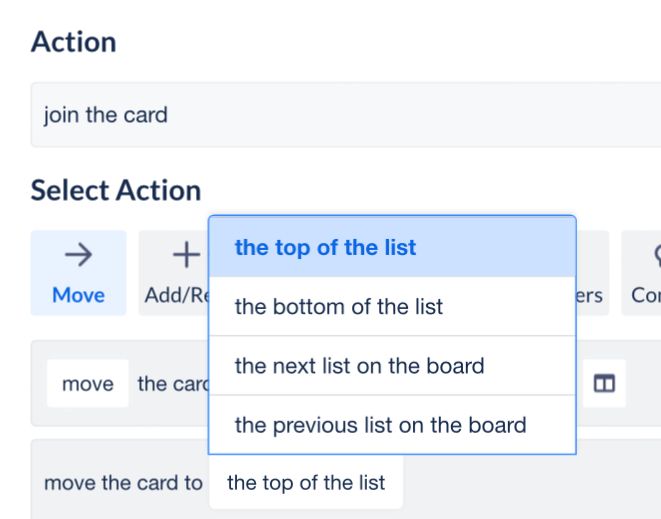Viewport: 661px width, 519px height.
Task: Click the right-arrow icon above Move
Action: pos(78,255)
